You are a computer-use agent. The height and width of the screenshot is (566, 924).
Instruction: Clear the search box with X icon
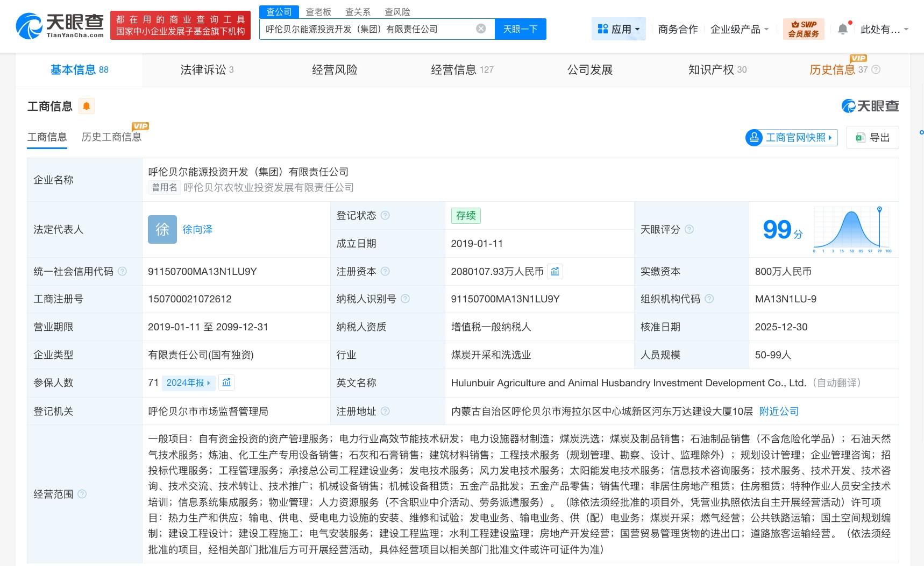click(x=481, y=29)
